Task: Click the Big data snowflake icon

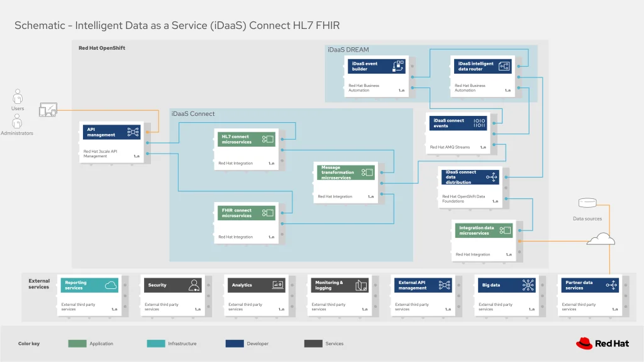Action: pos(528,285)
